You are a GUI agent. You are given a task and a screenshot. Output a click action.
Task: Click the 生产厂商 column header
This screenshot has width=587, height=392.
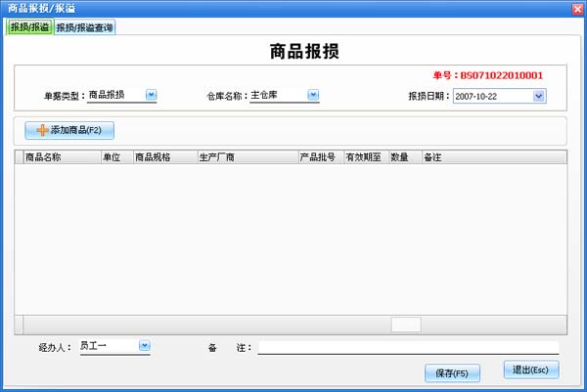[245, 156]
